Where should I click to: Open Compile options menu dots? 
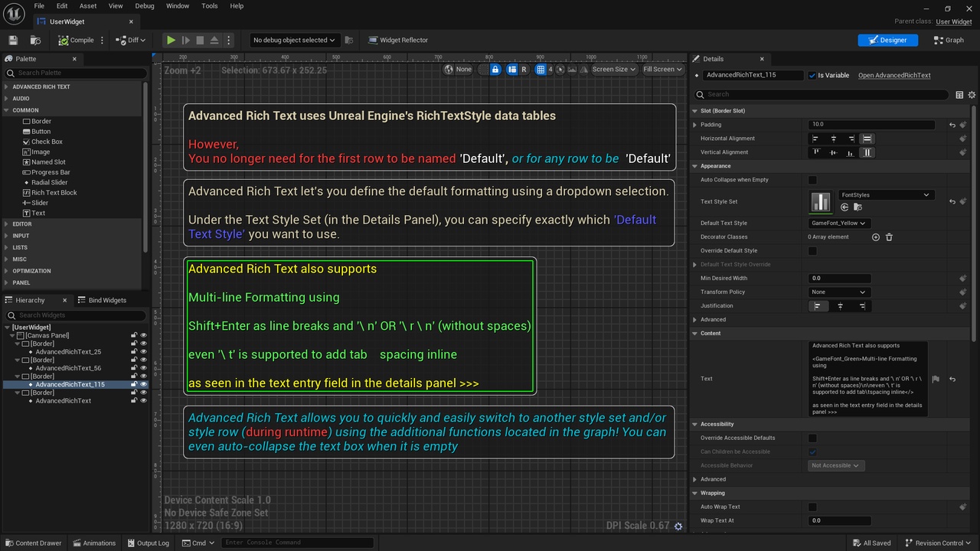coord(103,40)
